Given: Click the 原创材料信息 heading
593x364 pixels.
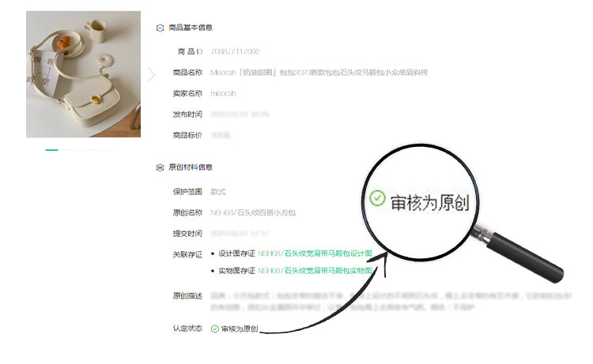Looking at the screenshot, I should pos(191,167).
